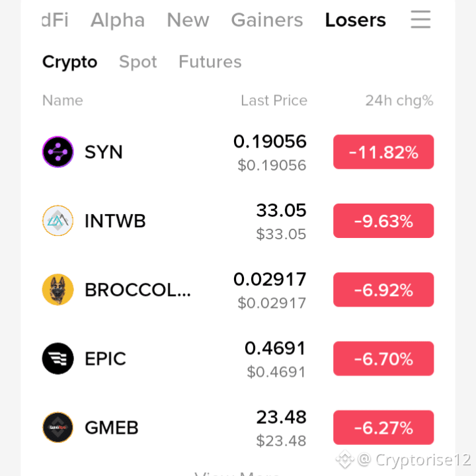The image size is (476, 476).
Task: Tap the INTWB token logo
Action: pyautogui.click(x=58, y=221)
